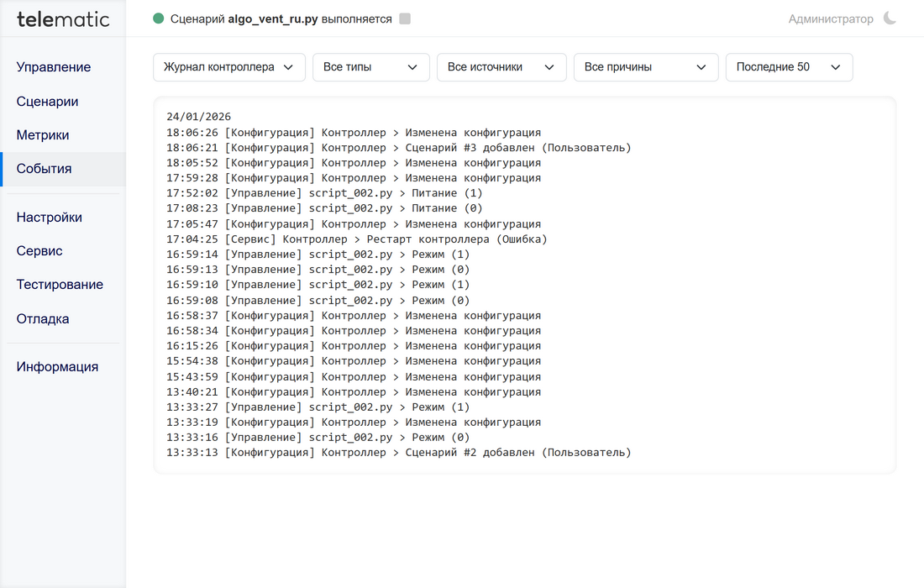
Task: Select the Рестарт контроллера (Ошибка) log entry
Action: click(x=357, y=239)
